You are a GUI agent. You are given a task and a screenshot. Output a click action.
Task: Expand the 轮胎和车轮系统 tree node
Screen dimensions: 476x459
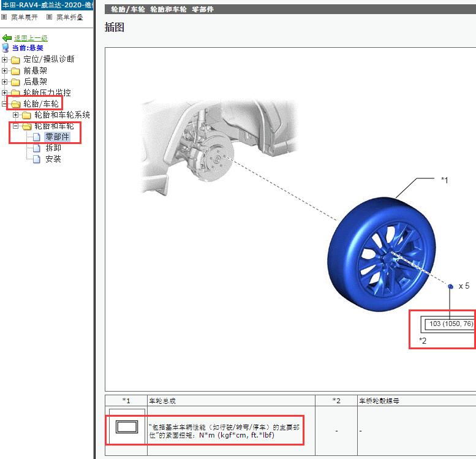pos(15,115)
